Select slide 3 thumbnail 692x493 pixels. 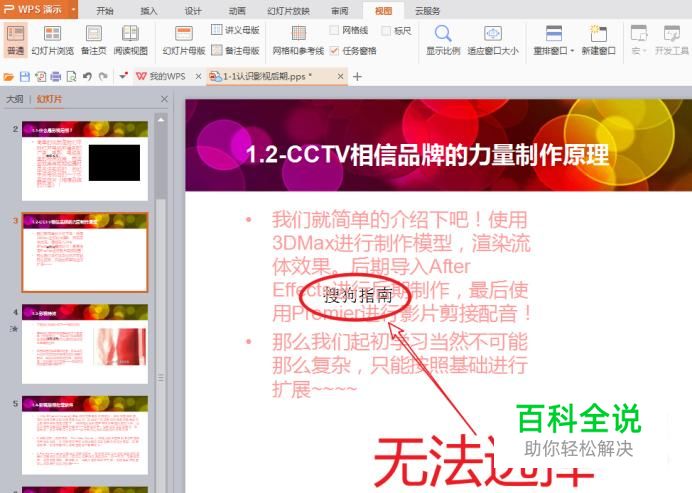click(85, 252)
